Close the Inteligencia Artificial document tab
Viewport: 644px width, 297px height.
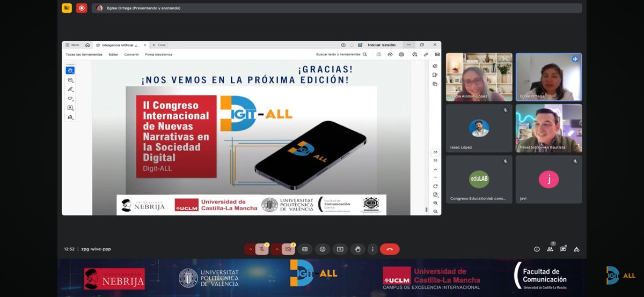pos(145,45)
